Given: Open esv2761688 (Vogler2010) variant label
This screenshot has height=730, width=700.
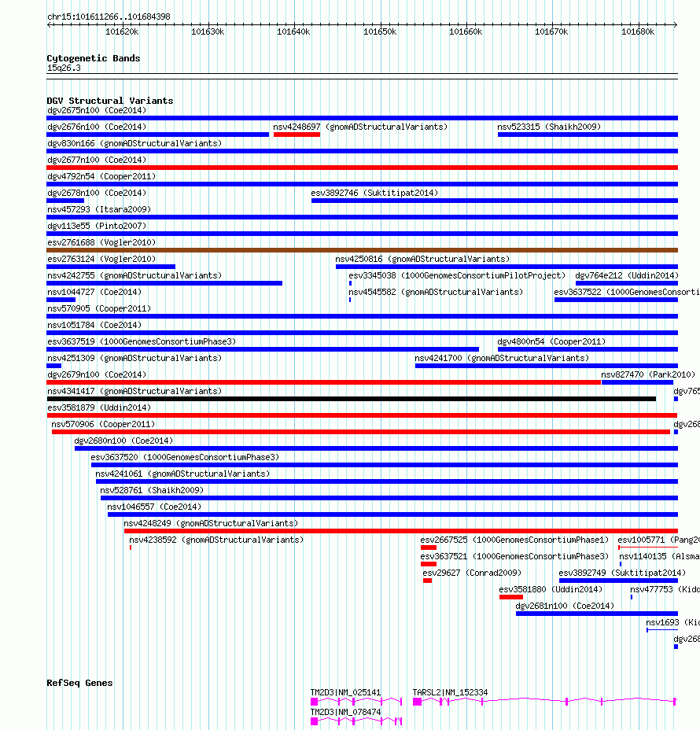Looking at the screenshot, I should pyautogui.click(x=101, y=242).
